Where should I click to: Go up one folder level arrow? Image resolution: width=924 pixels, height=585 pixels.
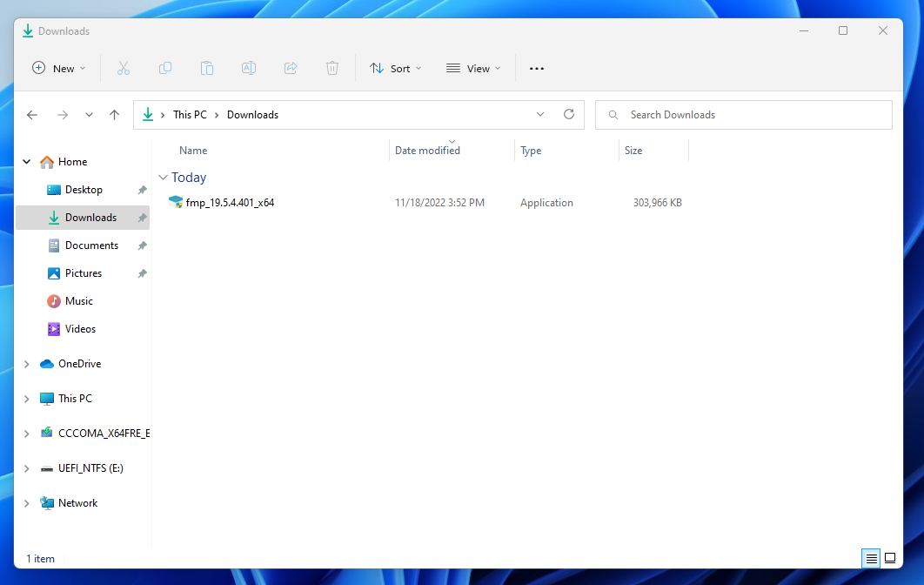[114, 115]
